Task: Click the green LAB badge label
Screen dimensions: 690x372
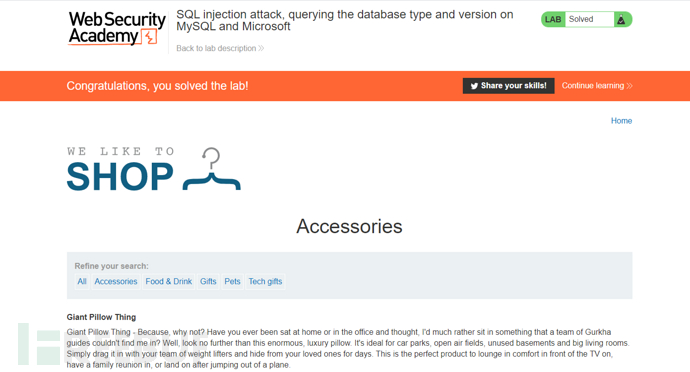Action: tap(553, 19)
